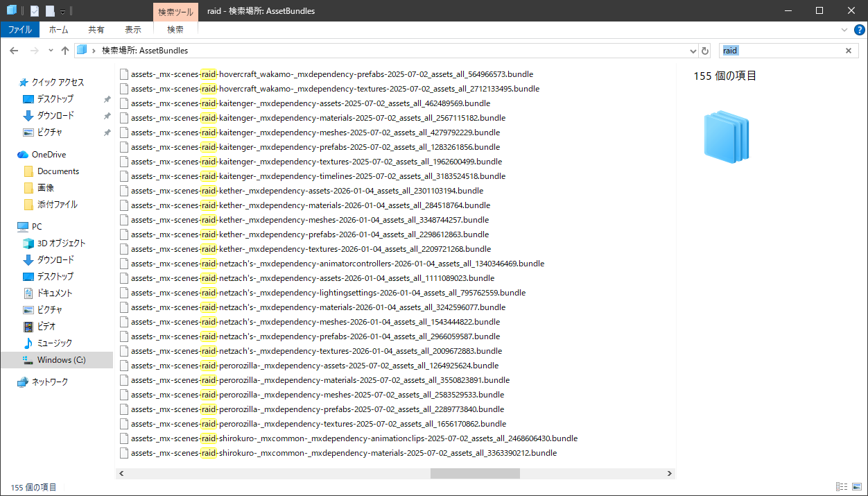Click the New Folder icon in title bar
The height and width of the screenshot is (496, 868).
(50, 11)
